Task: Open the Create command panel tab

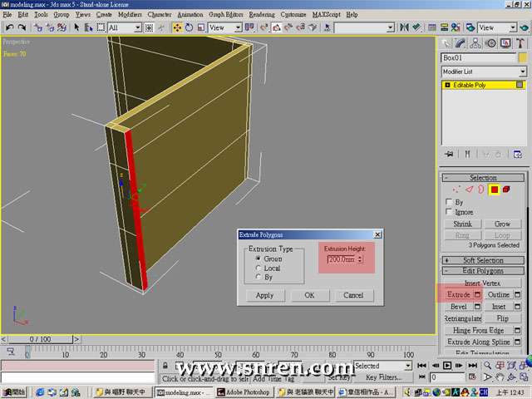Action: point(446,43)
